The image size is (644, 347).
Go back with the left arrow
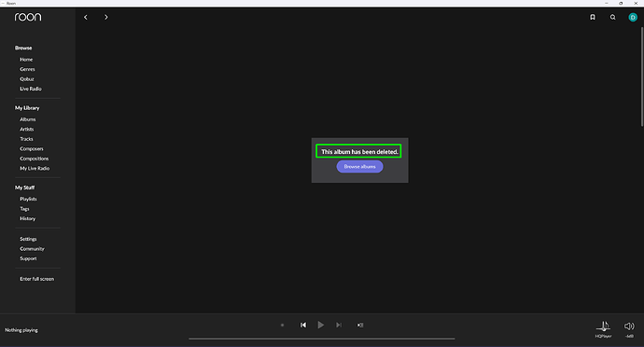(86, 17)
